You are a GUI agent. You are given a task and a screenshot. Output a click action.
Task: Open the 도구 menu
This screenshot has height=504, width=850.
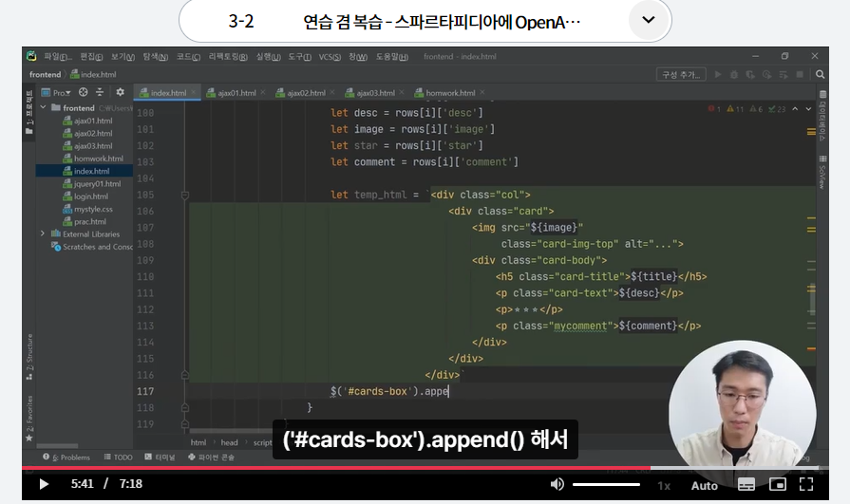(300, 56)
